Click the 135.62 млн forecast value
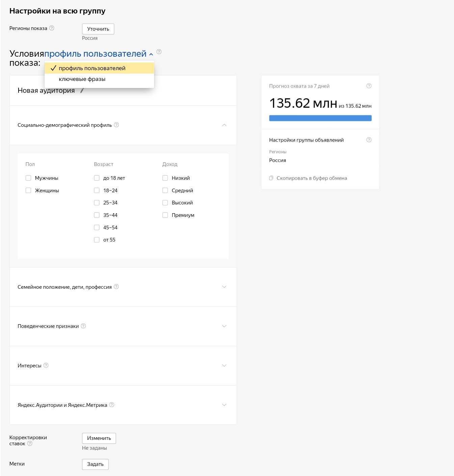 click(303, 103)
